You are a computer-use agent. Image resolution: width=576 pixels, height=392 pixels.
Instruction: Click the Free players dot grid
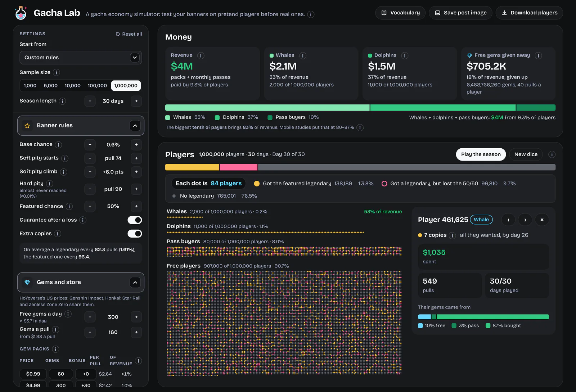[284, 323]
